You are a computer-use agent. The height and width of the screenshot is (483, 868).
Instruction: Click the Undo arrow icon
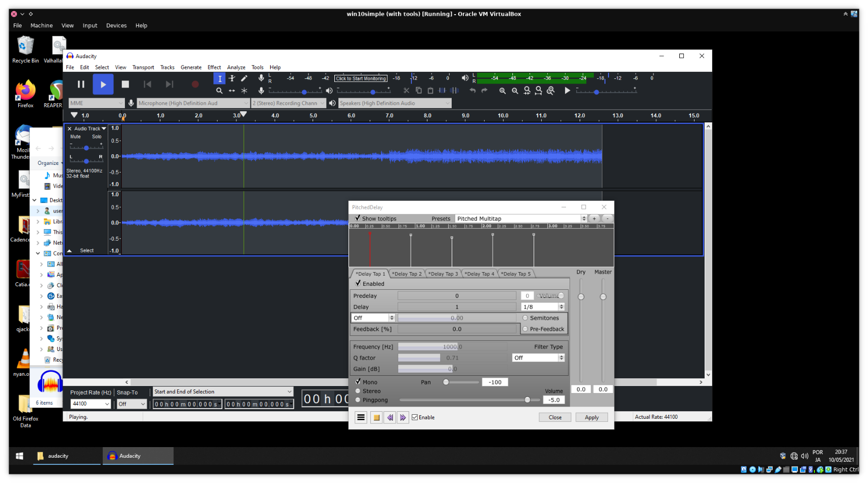pos(472,91)
